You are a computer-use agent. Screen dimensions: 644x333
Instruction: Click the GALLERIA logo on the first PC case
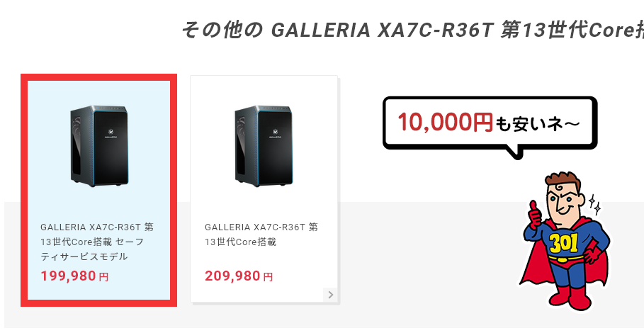click(111, 133)
